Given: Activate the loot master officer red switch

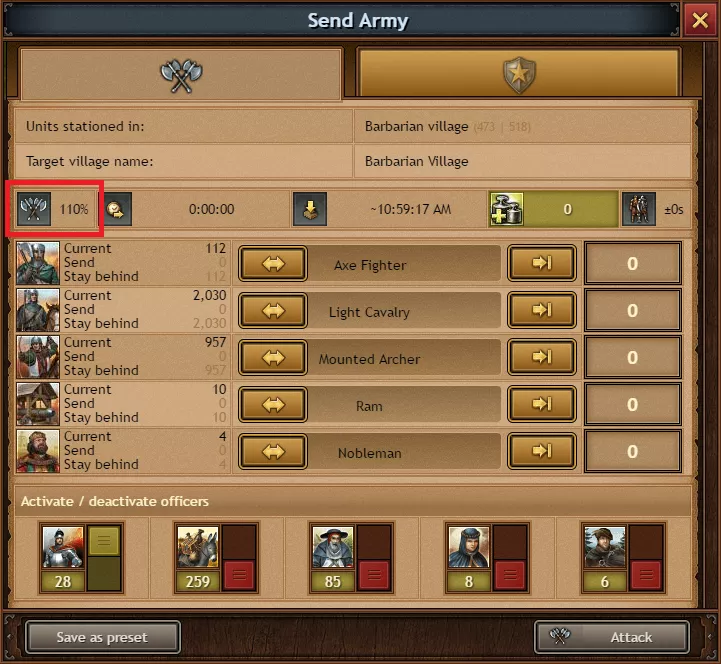Looking at the screenshot, I should click(239, 575).
